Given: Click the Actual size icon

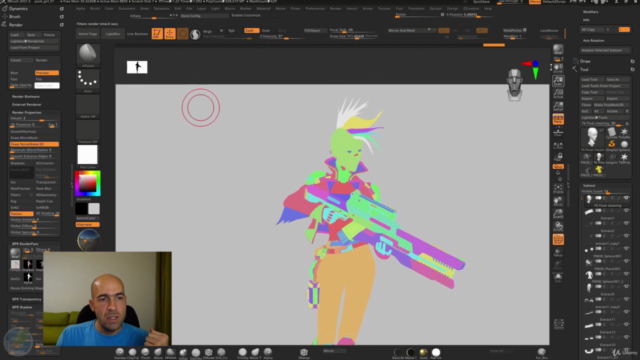Looking at the screenshot, I should coord(558,94).
